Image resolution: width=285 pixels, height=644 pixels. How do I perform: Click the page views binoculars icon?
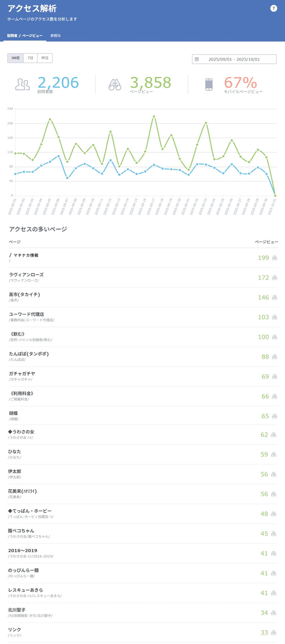coord(115,85)
